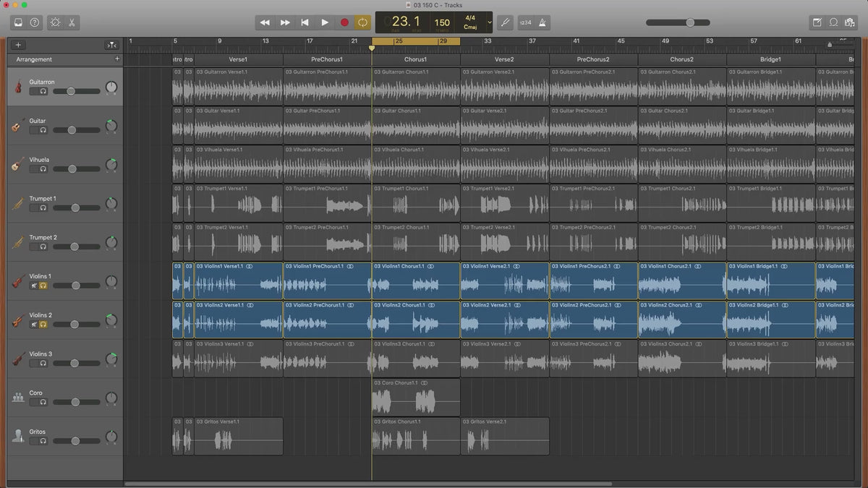
Task: Adjust the master volume slider
Action: [689, 22]
